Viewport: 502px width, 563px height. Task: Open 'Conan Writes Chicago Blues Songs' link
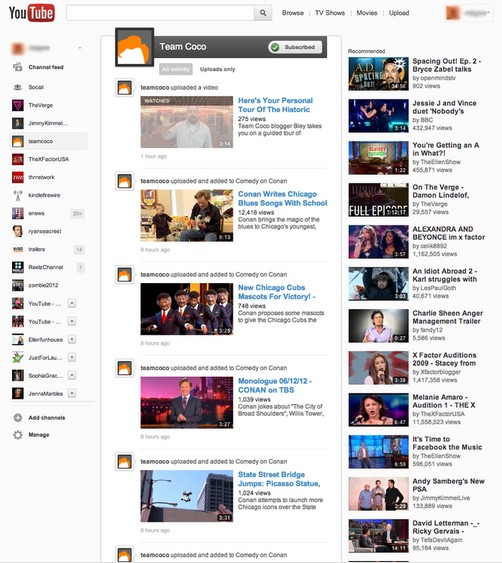pos(283,199)
